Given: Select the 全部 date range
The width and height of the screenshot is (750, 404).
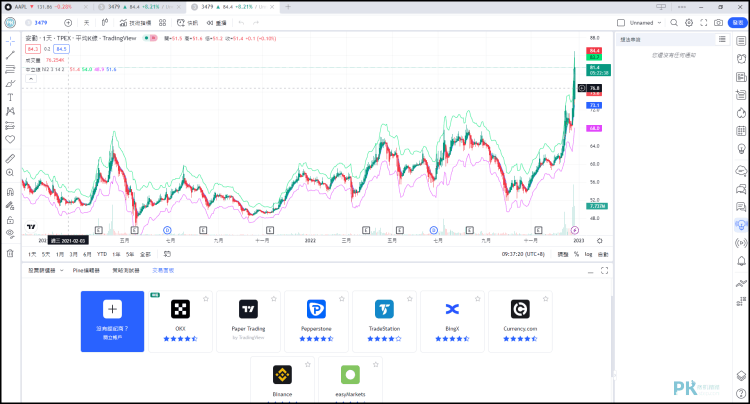Looking at the screenshot, I should click(x=145, y=254).
